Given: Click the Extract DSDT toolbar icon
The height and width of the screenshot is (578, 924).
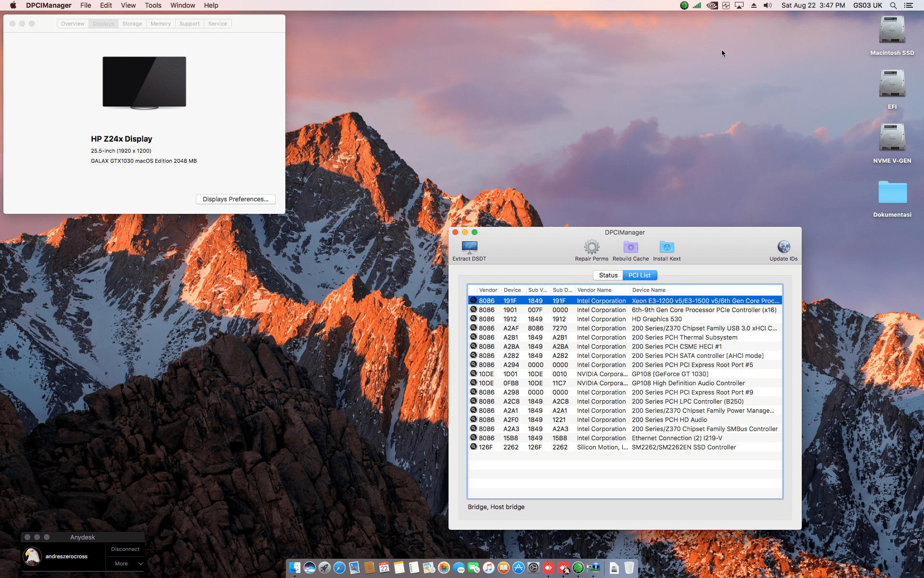Looking at the screenshot, I should (x=469, y=248).
